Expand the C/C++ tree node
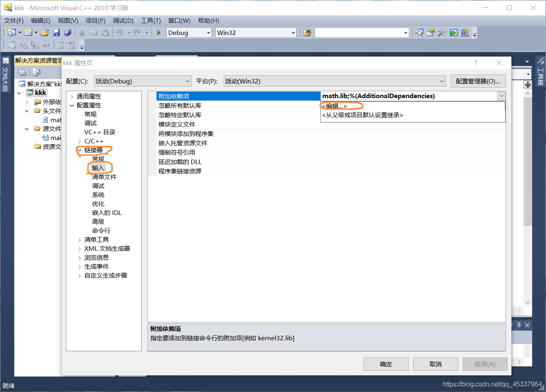This screenshot has height=392, width=546. 79,141
